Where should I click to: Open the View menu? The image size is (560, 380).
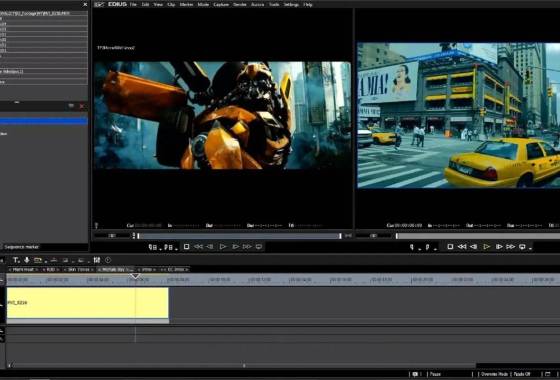click(158, 5)
